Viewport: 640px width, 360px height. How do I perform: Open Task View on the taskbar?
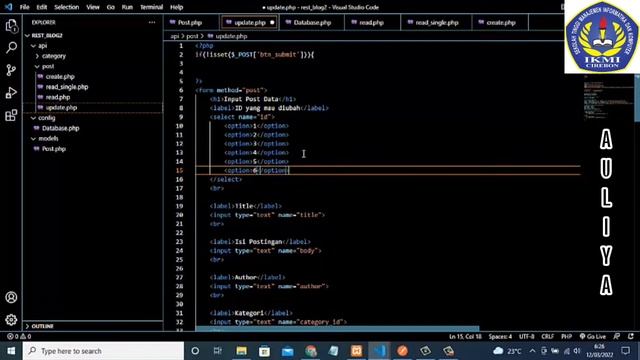coord(218,351)
